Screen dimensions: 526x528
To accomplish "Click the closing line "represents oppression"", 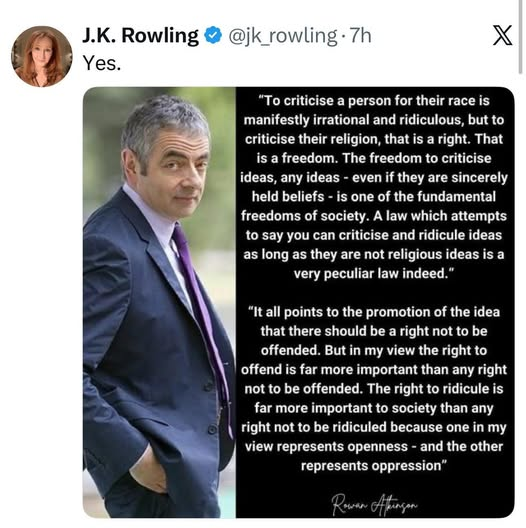I will tap(371, 466).
